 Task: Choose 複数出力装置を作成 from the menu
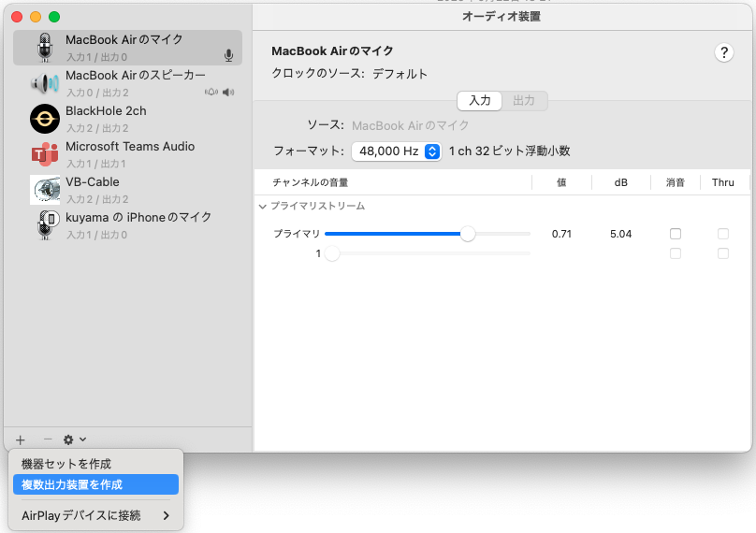[x=95, y=484]
